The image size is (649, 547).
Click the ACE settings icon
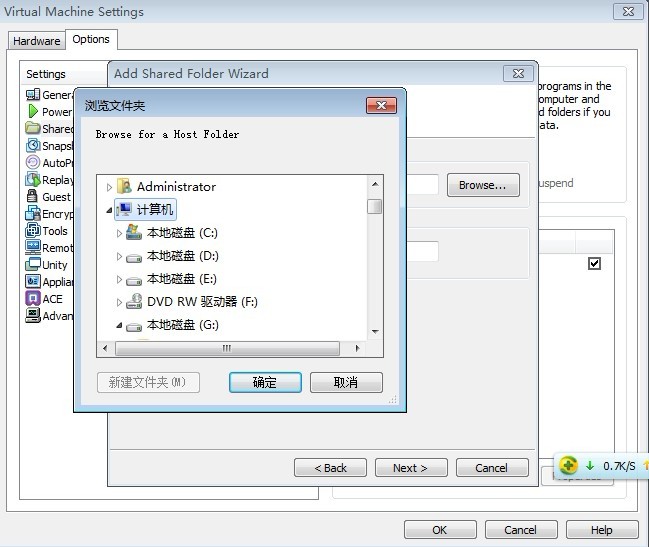tap(33, 298)
